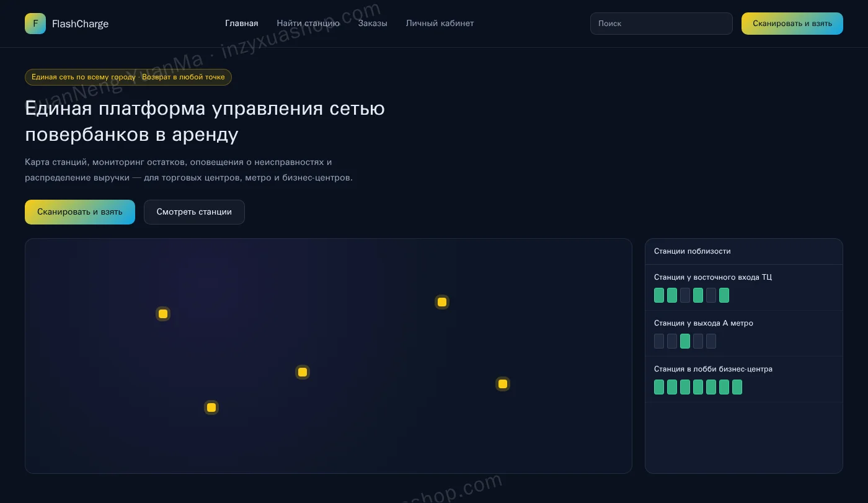
Task: Click header Сканировать и взять button
Action: click(x=792, y=24)
